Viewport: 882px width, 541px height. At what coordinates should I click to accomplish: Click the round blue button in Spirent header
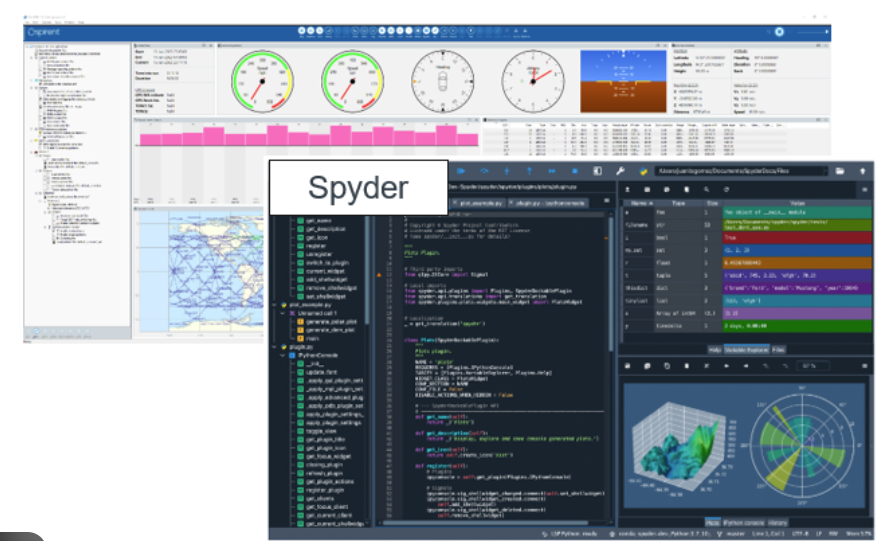pyautogui.click(x=779, y=32)
